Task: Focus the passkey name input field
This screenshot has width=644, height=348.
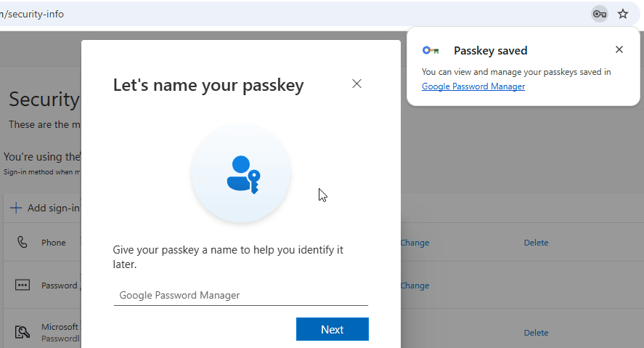Action: click(240, 295)
